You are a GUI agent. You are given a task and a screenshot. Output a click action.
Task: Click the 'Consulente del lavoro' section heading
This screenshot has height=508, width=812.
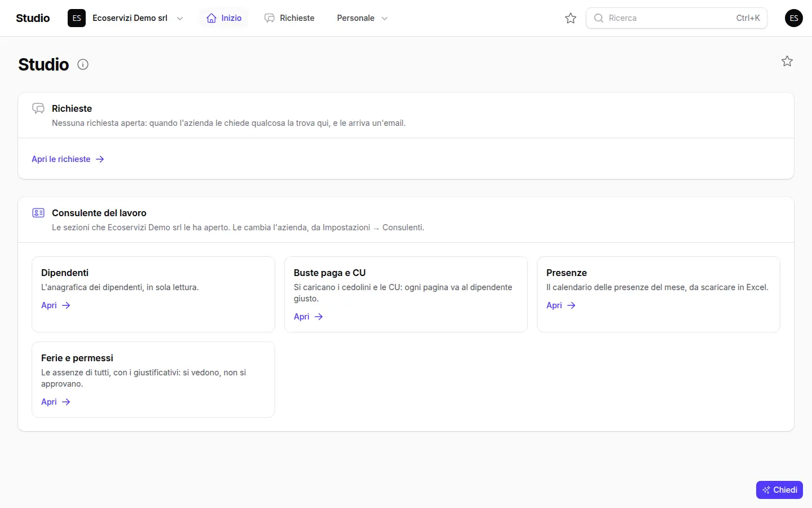[x=99, y=213]
